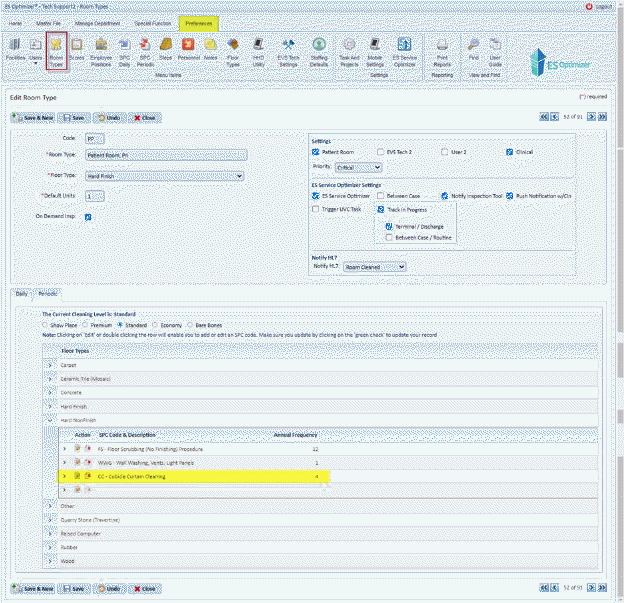
Task: Enable the Trigger UVC Task checkbox
Action: (x=316, y=209)
